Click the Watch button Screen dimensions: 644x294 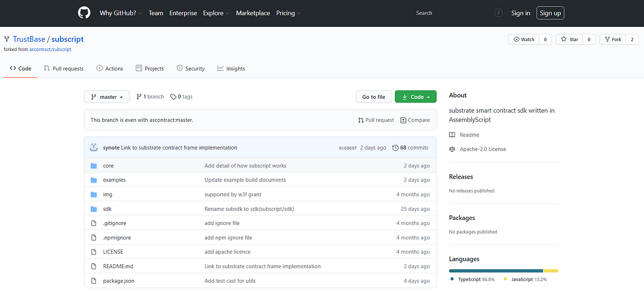coord(523,39)
